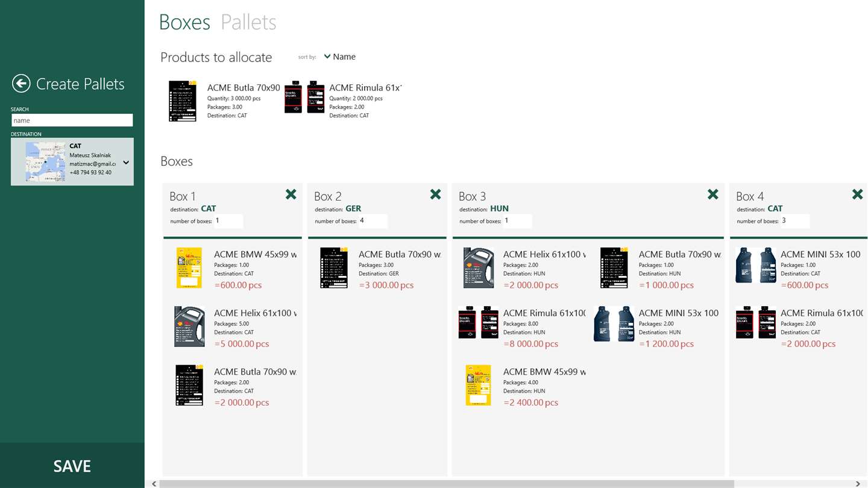Select the ACME MINI bottles image in Box 4
The height and width of the screenshot is (488, 868).
756,265
